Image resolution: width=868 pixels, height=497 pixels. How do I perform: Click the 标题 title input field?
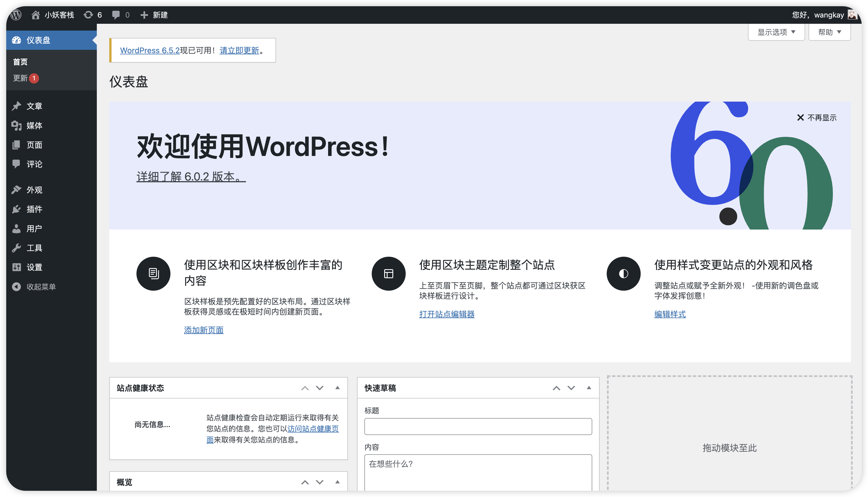[478, 426]
